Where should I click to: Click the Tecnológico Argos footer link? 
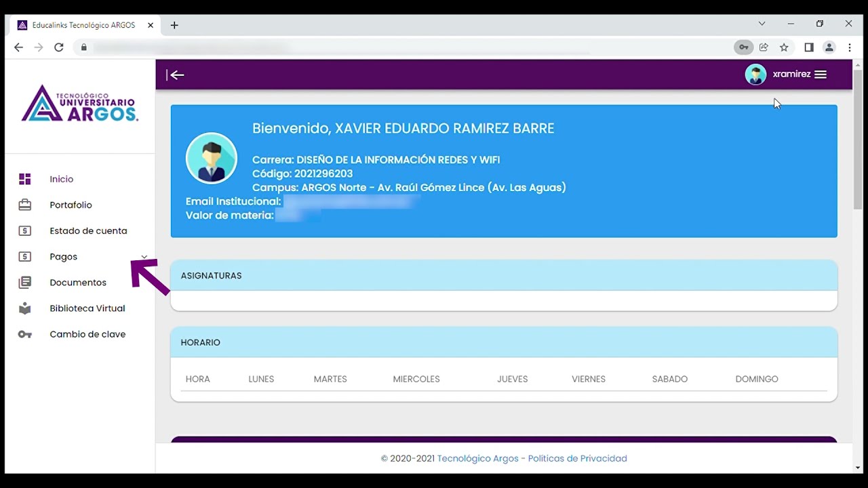(477, 458)
